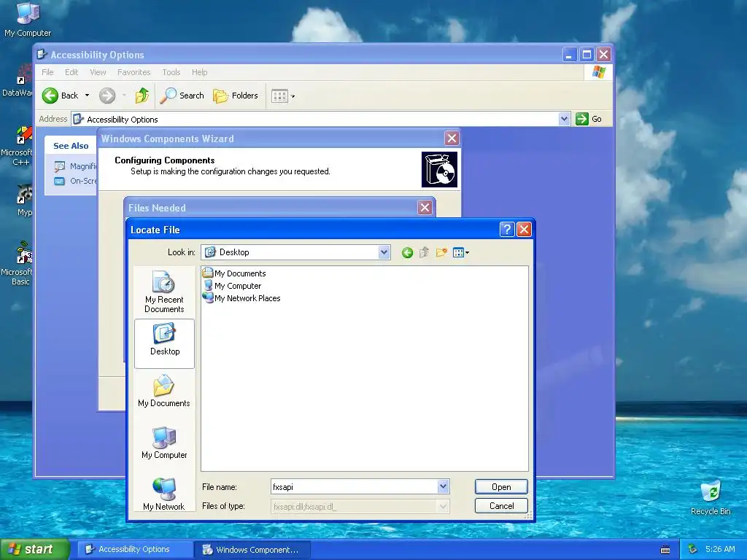Open the View menu
Screen dimensions: 747x560
98,72
